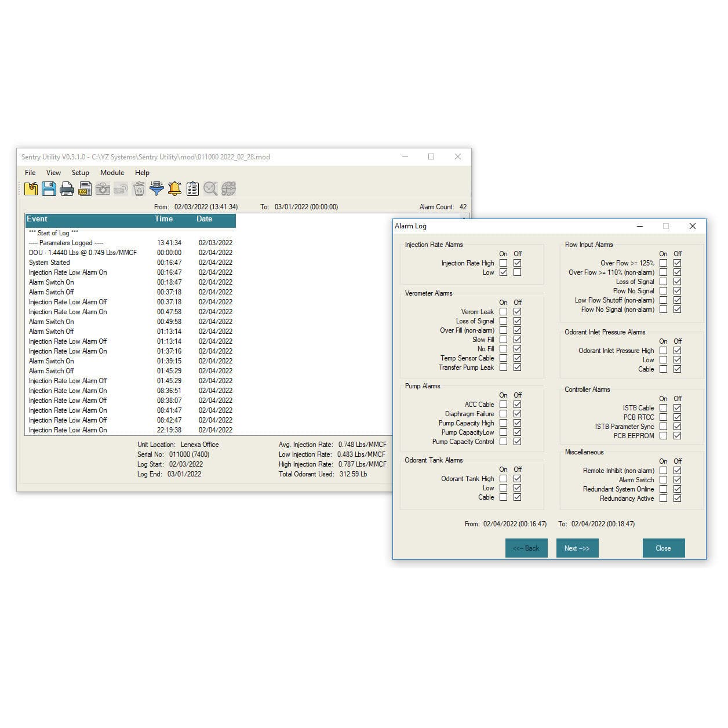Click the recycle bin toolbar icon
The height and width of the screenshot is (728, 728).
(138, 188)
